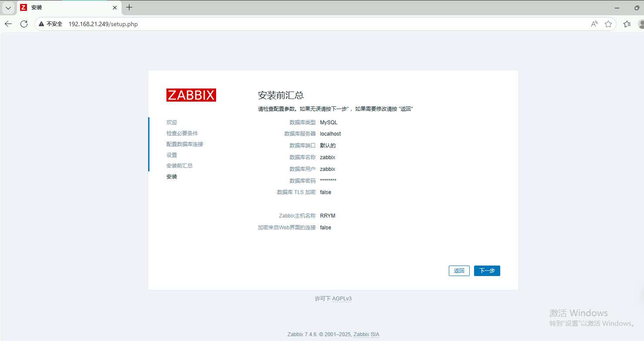Image resolution: width=644 pixels, height=341 pixels.
Task: Reload the page with the refresh icon
Action: pos(24,24)
